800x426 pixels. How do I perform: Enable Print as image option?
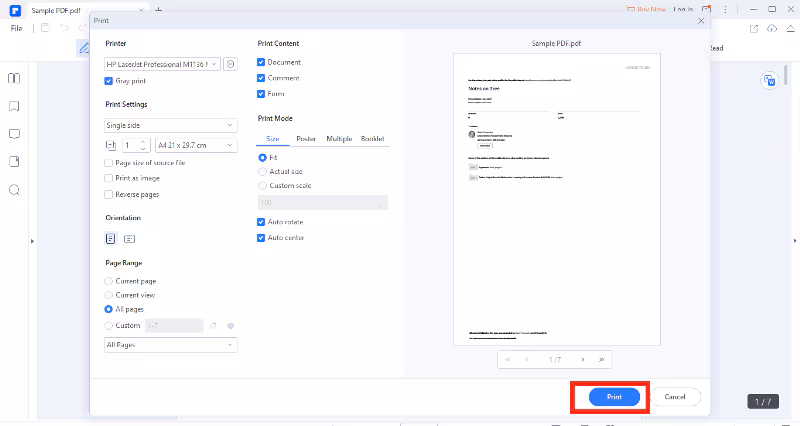[x=109, y=178]
